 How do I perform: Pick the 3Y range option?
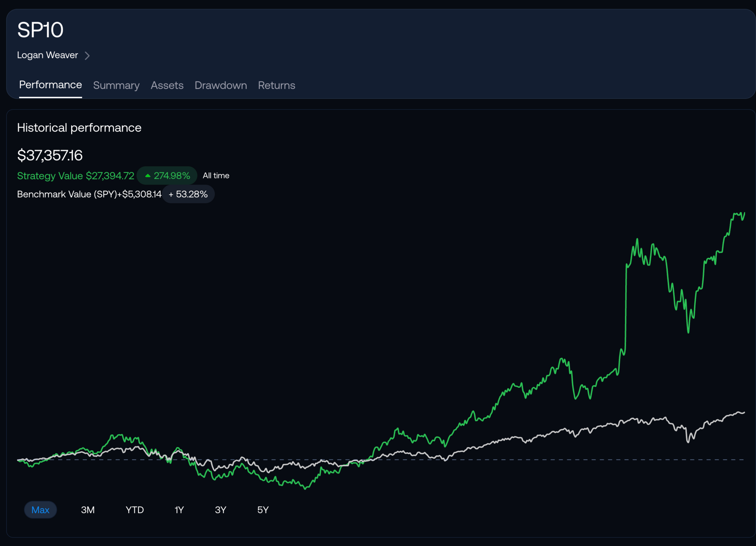click(x=220, y=510)
